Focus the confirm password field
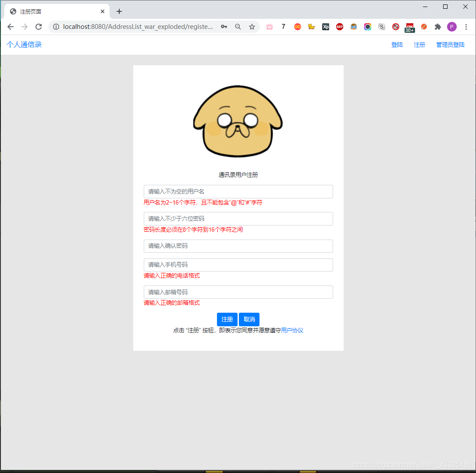Viewport: 476px width, 473px height. tap(238, 246)
